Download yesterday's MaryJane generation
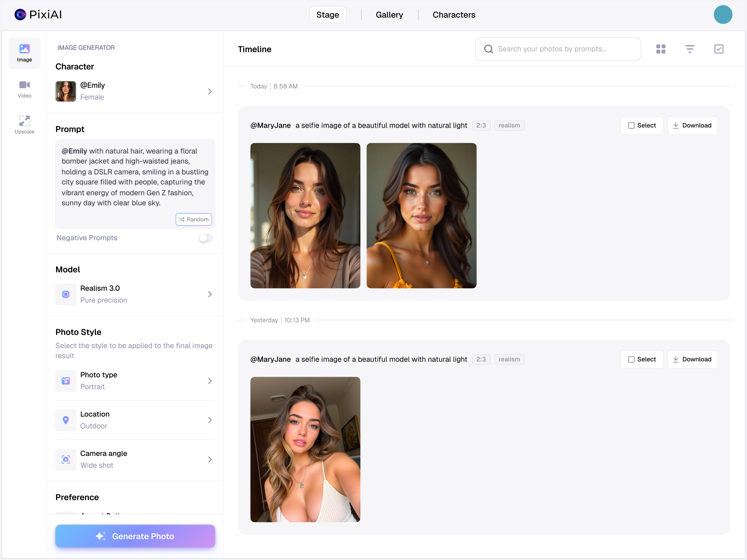The width and height of the screenshot is (747, 560). click(692, 360)
